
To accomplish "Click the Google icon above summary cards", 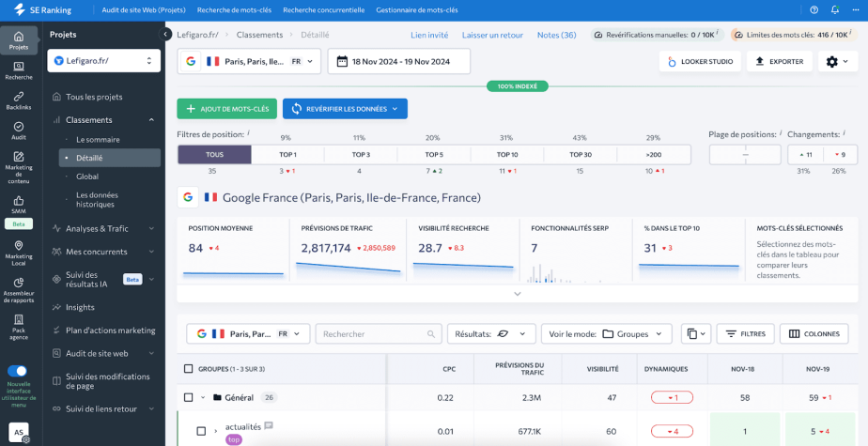I will coord(188,197).
